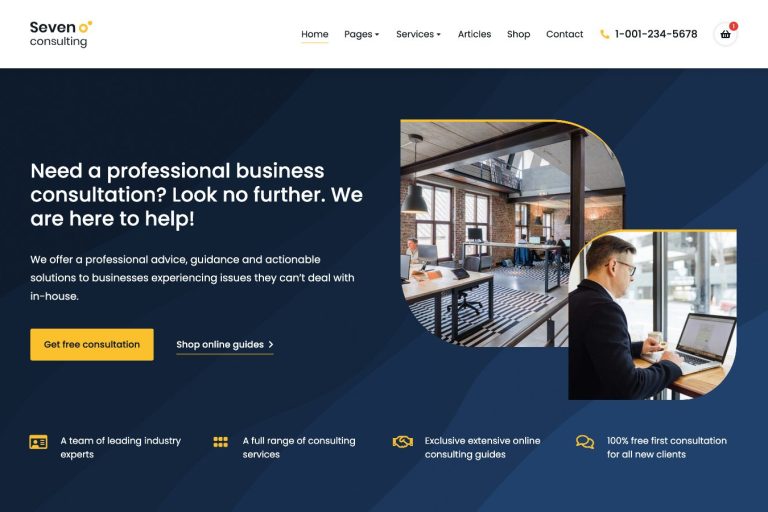Click the yellow phone handset icon
768x512 pixels.
coord(604,34)
